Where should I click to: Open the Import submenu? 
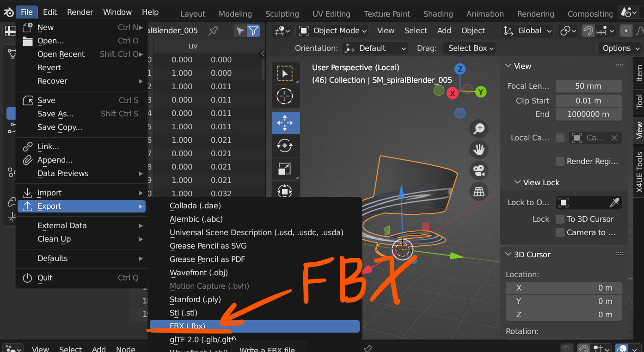click(82, 193)
